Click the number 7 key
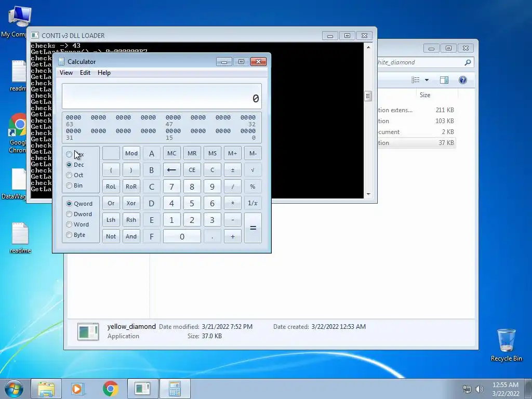Viewport: 532px width, 399px height. (x=171, y=187)
